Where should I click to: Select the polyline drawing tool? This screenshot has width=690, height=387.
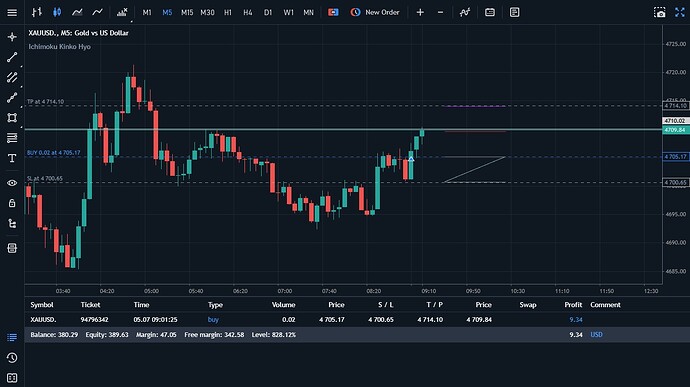(12, 97)
